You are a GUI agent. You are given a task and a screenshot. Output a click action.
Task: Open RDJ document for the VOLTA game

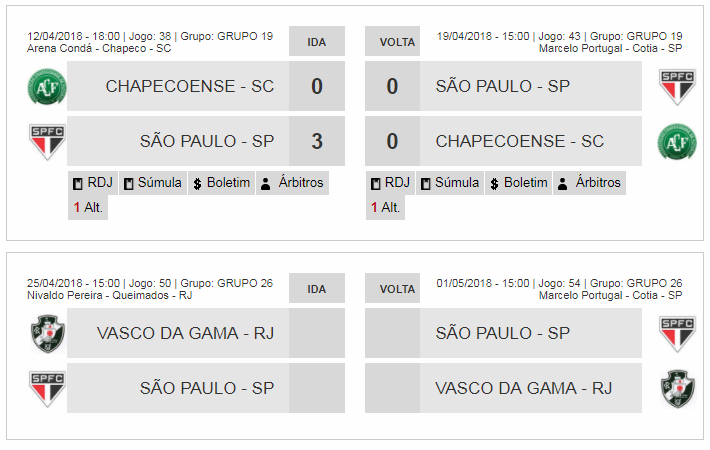[390, 183]
